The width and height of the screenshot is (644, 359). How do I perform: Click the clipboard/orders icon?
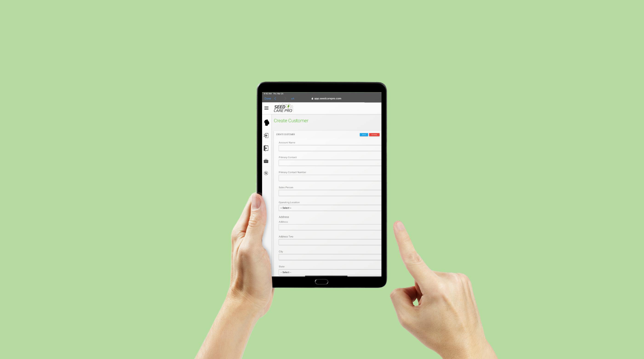(x=266, y=136)
